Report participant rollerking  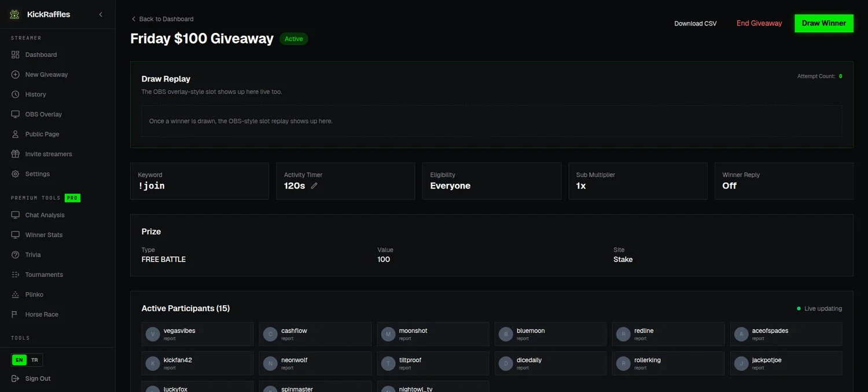641,368
